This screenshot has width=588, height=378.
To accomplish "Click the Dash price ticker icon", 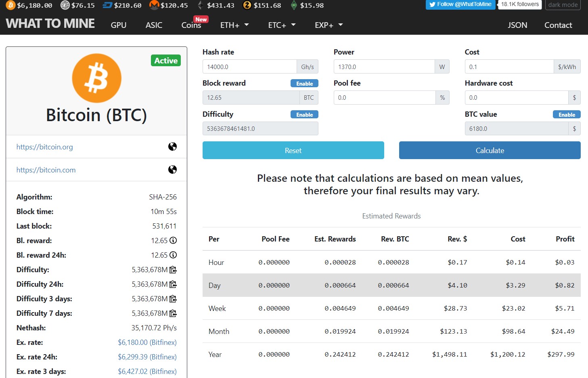I will (107, 5).
